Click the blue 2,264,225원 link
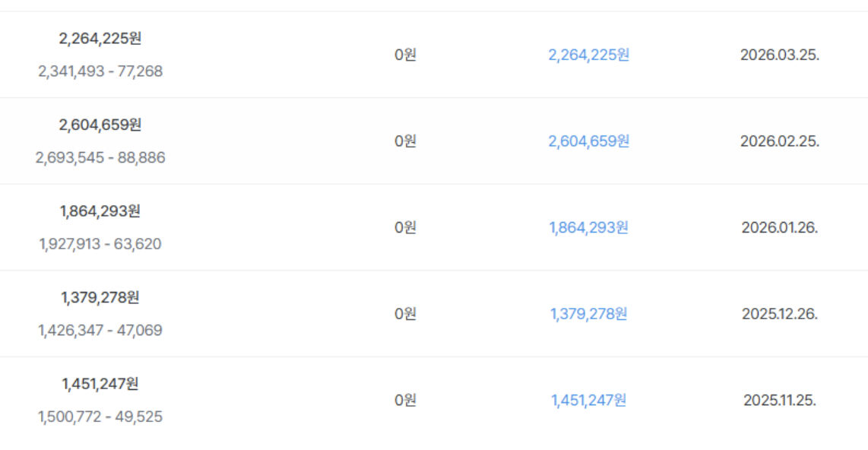This screenshot has height=450, width=868. coord(588,55)
